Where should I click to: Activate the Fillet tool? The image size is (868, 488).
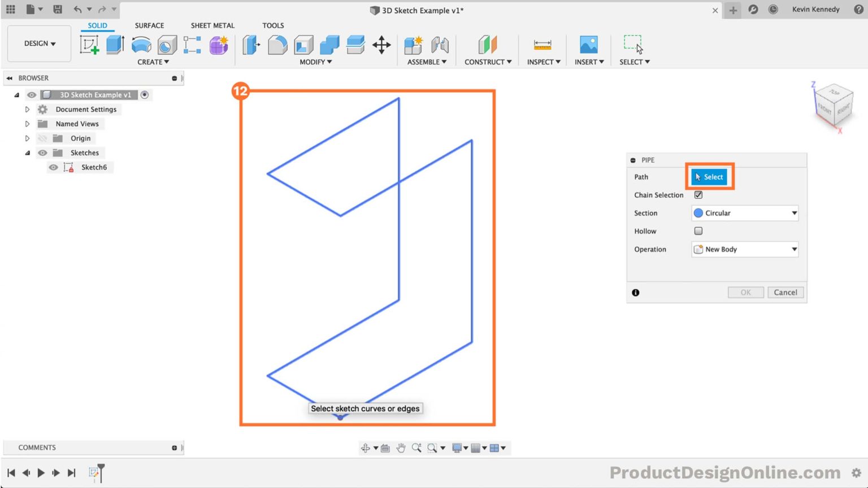point(278,45)
